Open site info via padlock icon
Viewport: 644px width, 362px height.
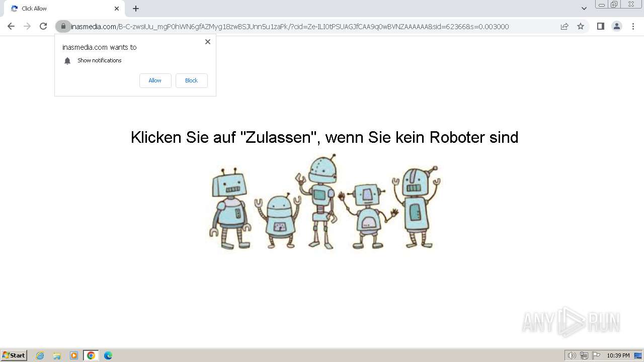[x=63, y=26]
